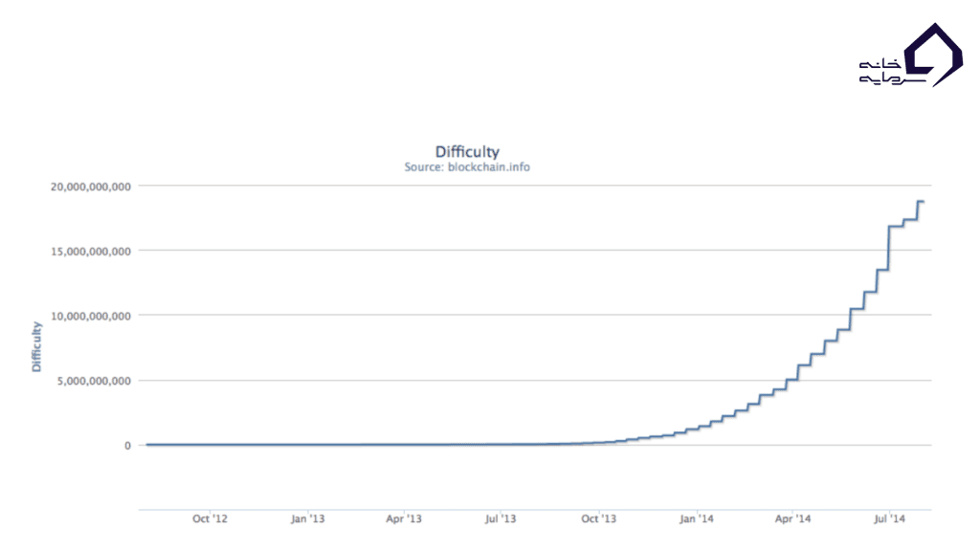Click the chart title "Difficulty"
The image size is (980, 551).
(467, 151)
